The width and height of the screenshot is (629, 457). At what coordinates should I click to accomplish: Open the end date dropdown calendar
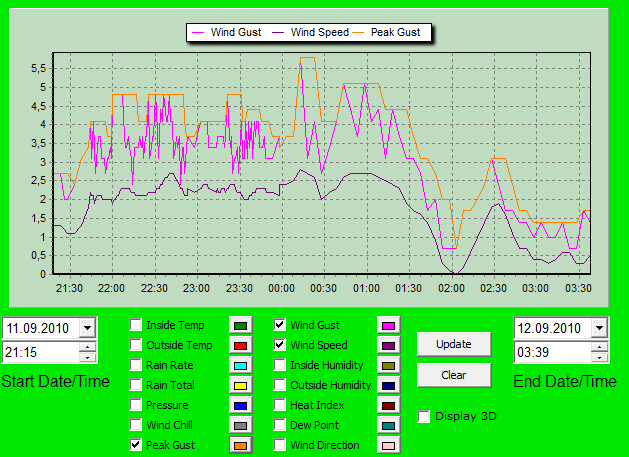point(598,328)
